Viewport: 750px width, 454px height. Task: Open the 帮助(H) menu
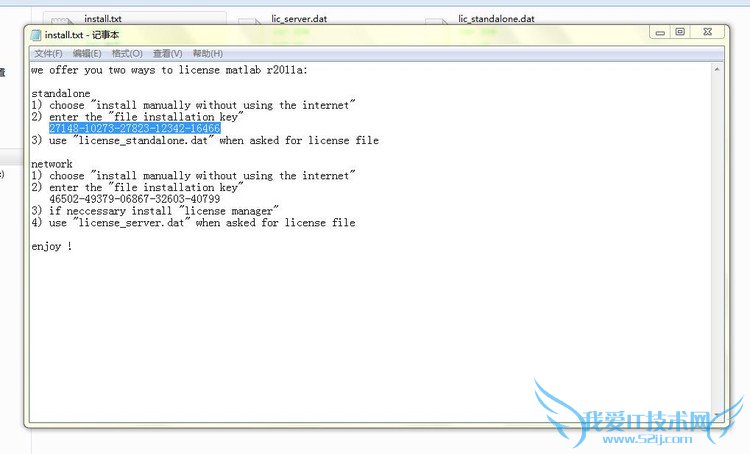tap(208, 54)
